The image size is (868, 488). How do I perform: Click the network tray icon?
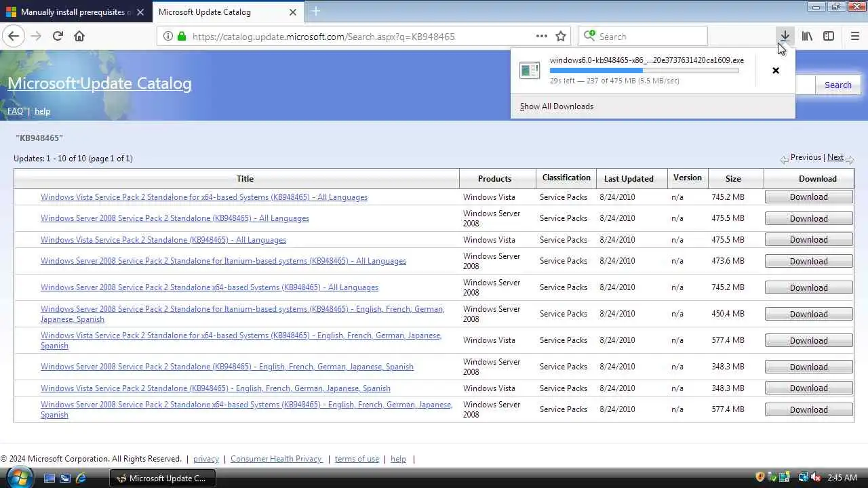pyautogui.click(x=803, y=477)
